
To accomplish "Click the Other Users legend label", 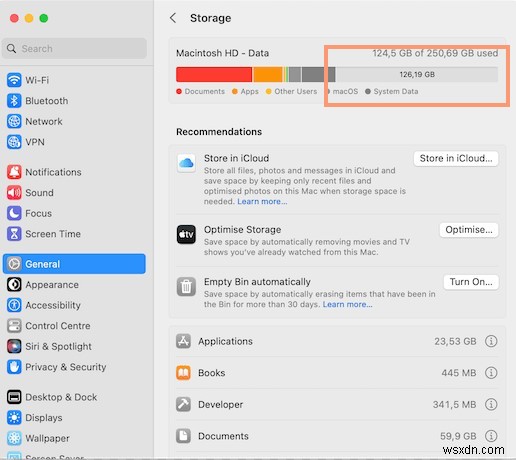I will pyautogui.click(x=295, y=91).
